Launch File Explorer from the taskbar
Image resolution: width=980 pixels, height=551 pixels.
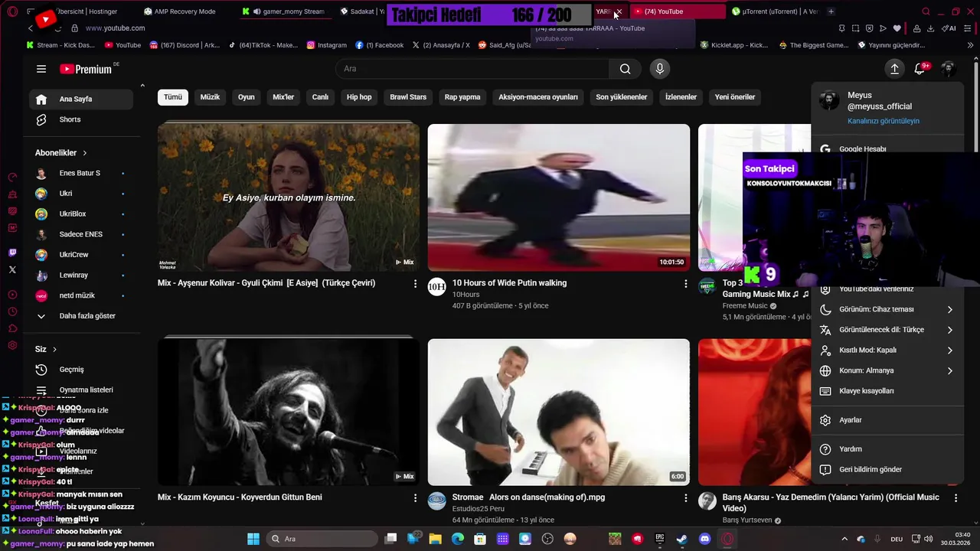tap(435, 539)
